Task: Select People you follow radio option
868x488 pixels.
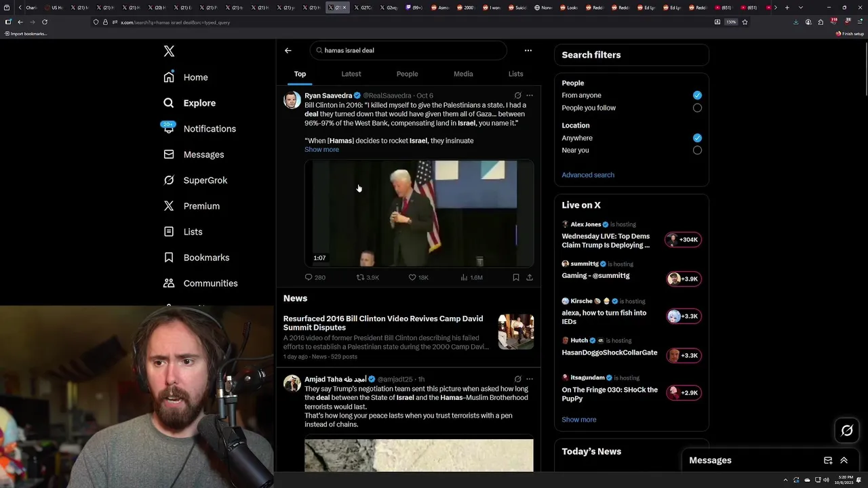Action: [697, 108]
